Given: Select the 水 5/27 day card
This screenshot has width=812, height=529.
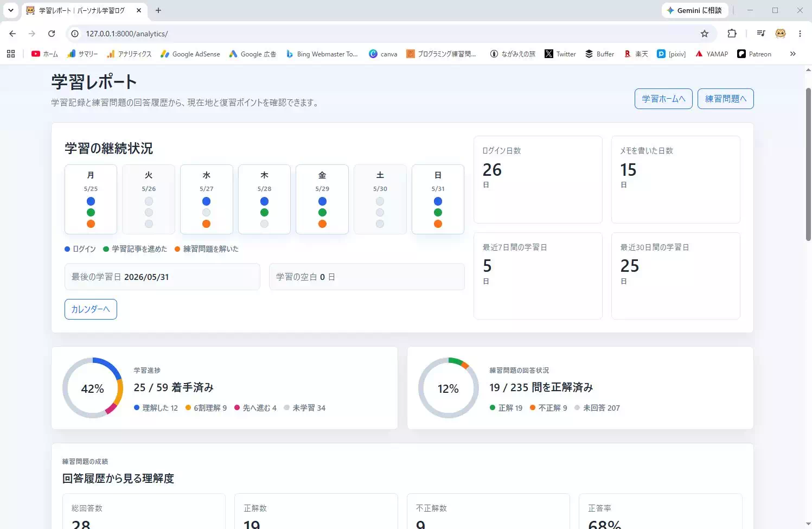Looking at the screenshot, I should click(207, 199).
